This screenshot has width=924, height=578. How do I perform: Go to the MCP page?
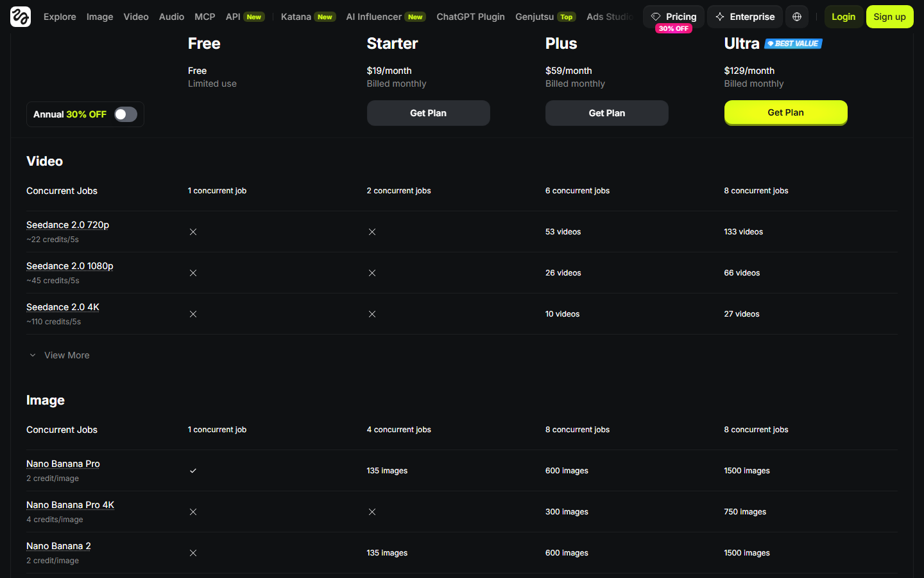(205, 17)
